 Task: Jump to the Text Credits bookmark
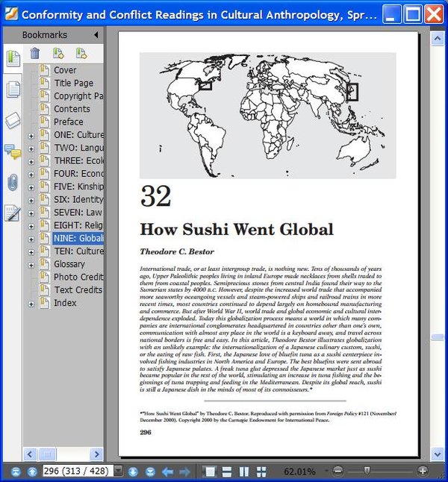point(78,290)
